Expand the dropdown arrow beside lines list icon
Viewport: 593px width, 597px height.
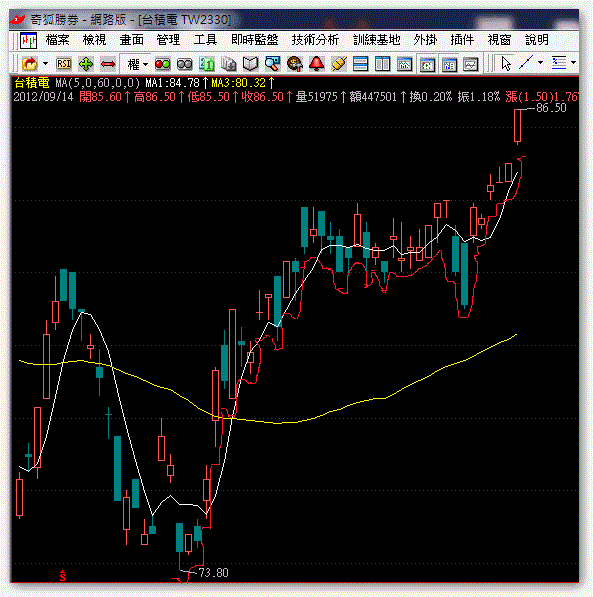573,62
